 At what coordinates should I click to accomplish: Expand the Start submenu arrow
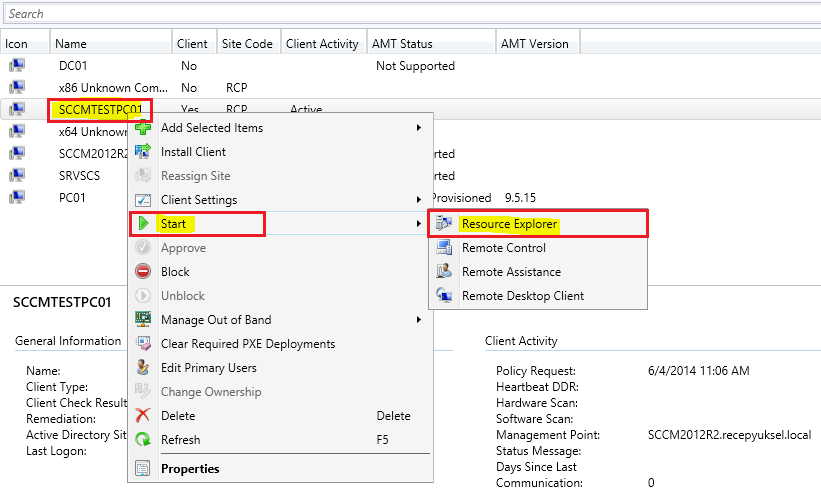coord(419,224)
